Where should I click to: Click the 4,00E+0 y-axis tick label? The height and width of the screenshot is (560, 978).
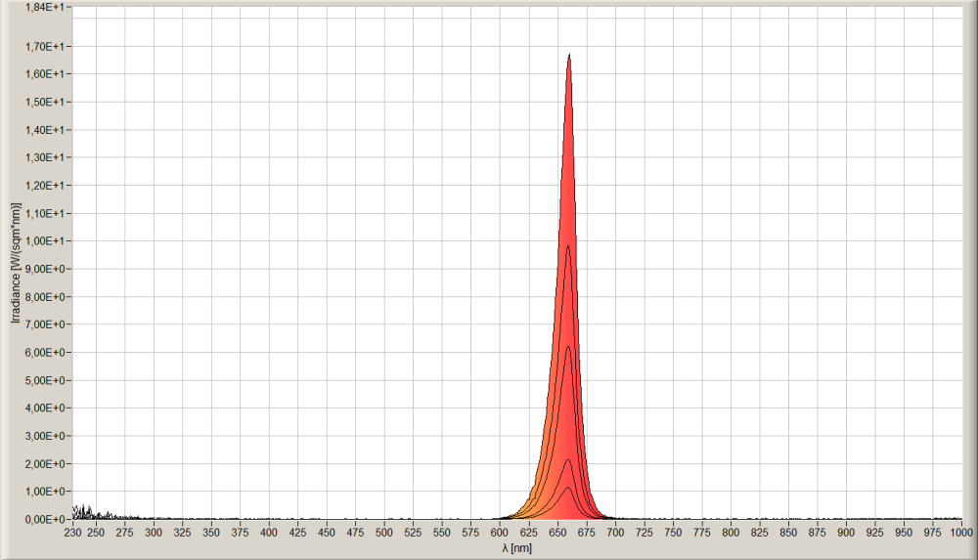point(43,408)
